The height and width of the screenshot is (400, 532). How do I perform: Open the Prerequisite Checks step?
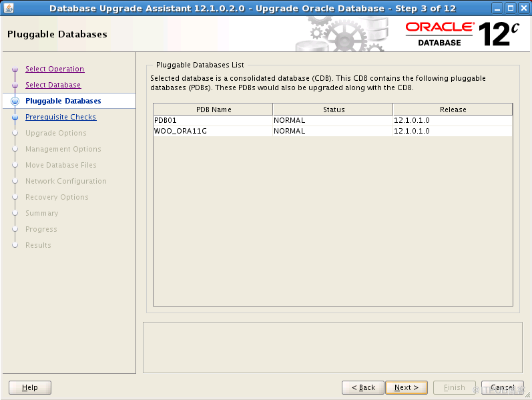(x=61, y=117)
